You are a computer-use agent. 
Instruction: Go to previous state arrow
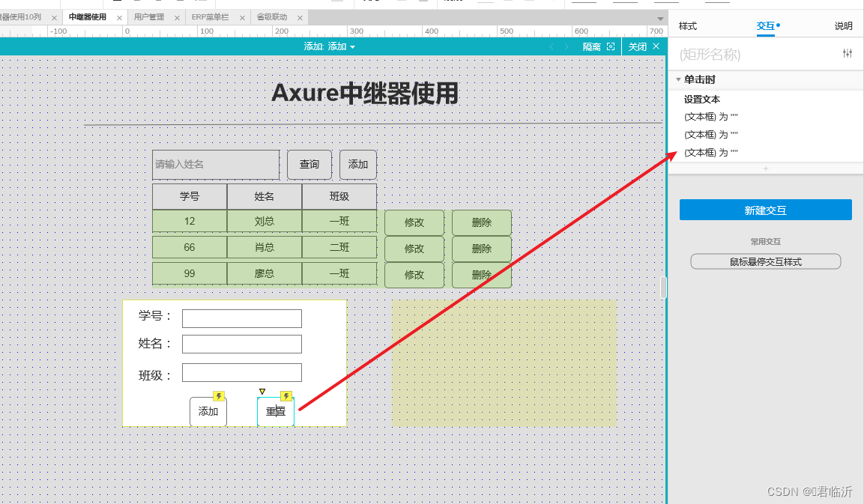click(x=552, y=47)
